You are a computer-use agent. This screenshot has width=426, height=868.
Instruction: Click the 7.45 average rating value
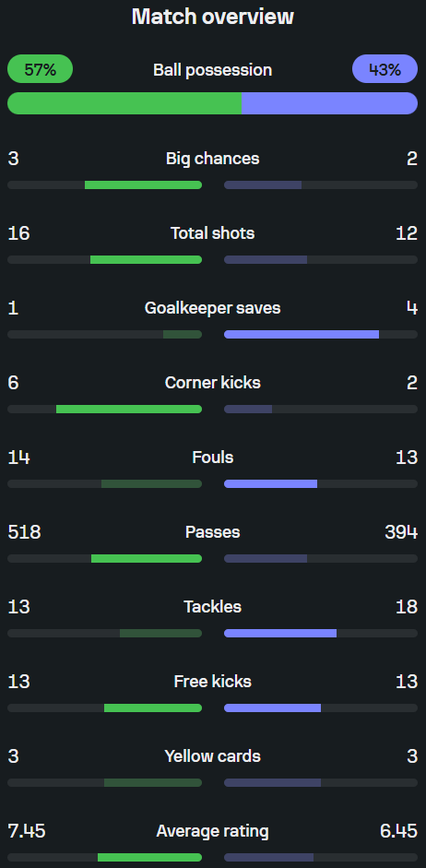(x=27, y=831)
